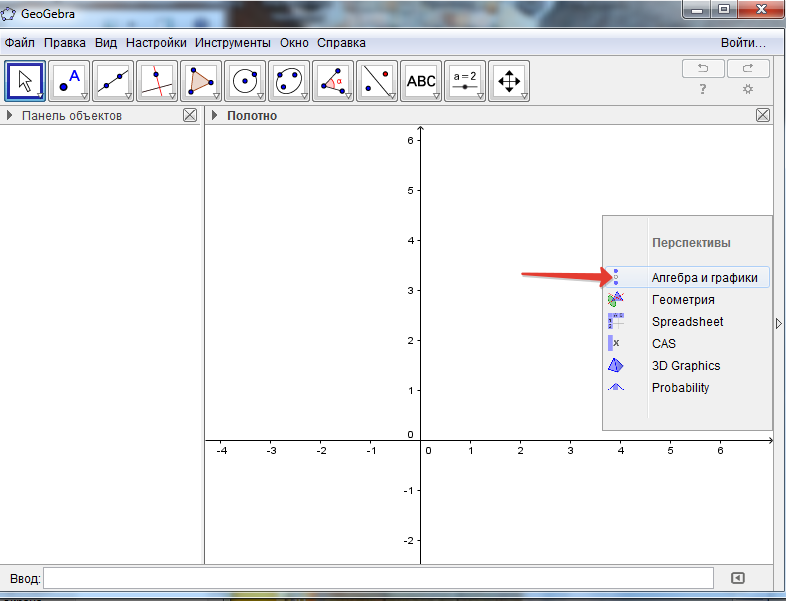Open the Инструменты menu

pyautogui.click(x=233, y=43)
